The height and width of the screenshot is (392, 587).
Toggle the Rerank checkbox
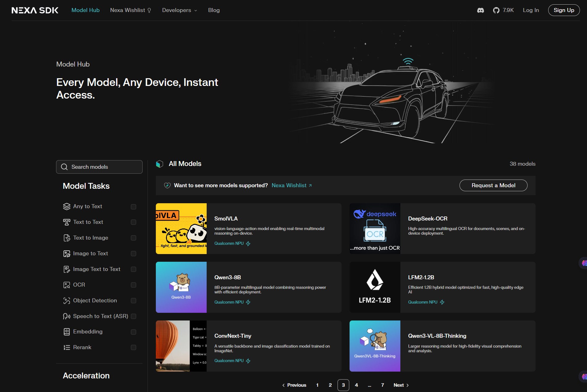(133, 347)
